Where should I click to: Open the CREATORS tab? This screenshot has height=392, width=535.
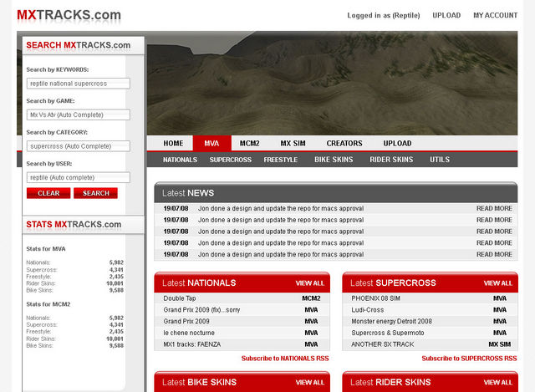[344, 143]
